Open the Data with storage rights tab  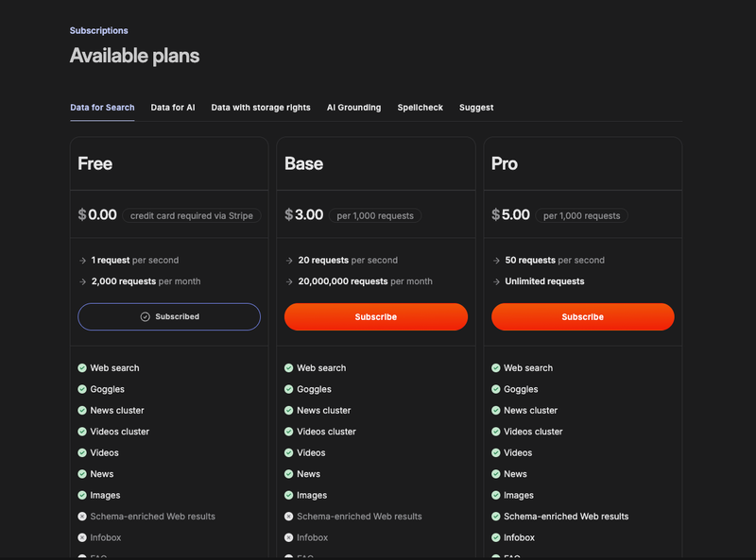(x=260, y=107)
